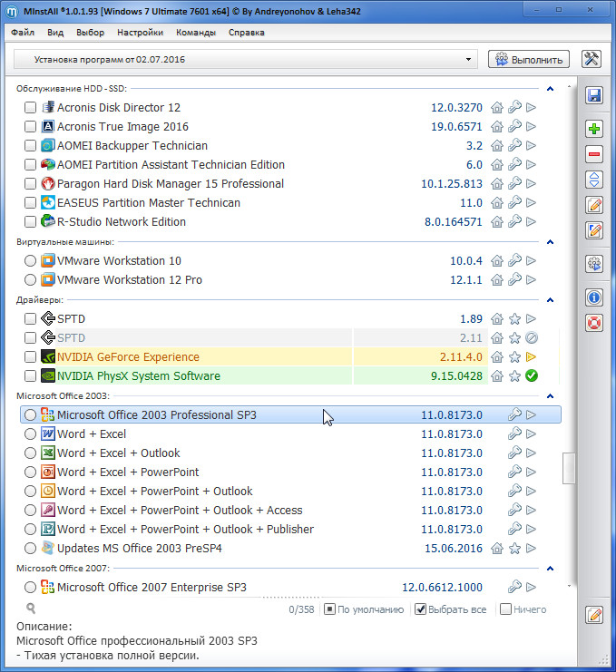Screen dimensions: 616x672
Task: Click the blue info icon in the sidebar
Action: point(594,297)
